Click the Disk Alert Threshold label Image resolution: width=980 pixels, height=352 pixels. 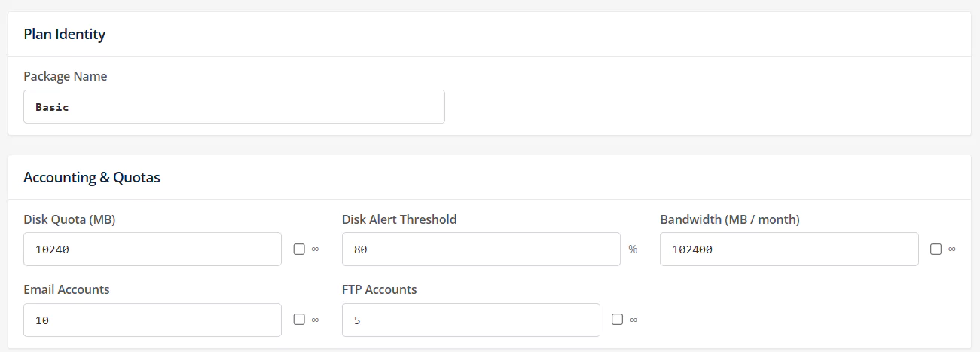tap(399, 219)
